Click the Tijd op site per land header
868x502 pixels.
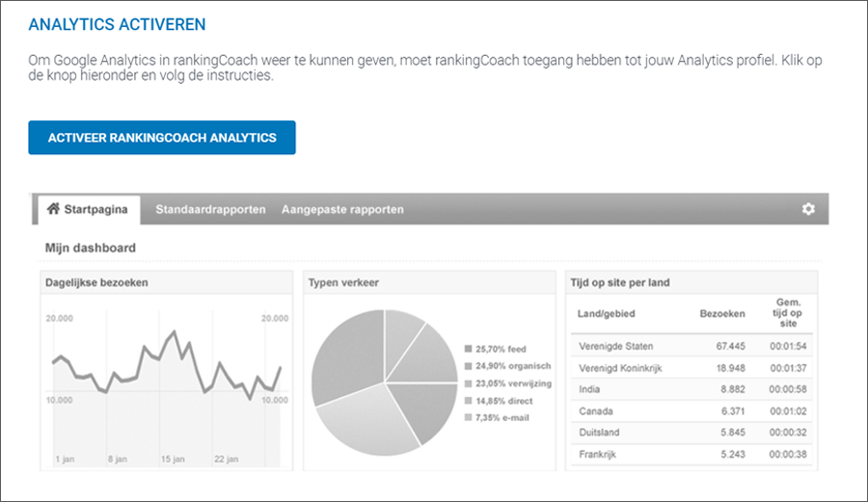pyautogui.click(x=691, y=282)
